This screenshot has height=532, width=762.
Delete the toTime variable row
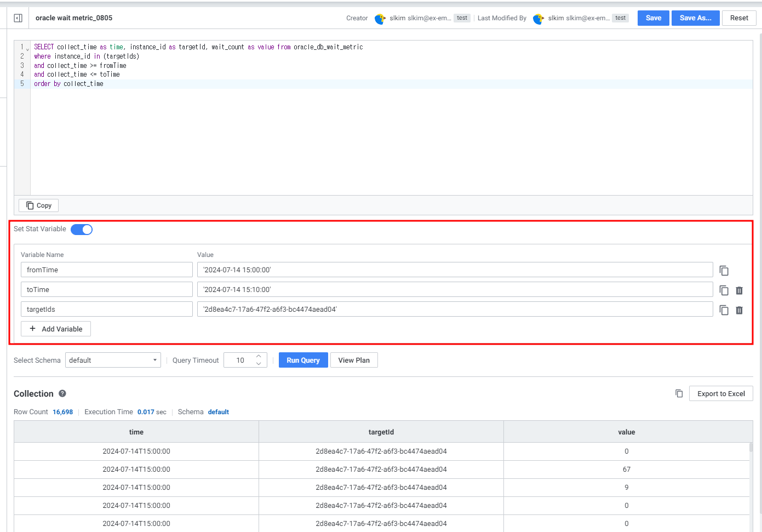coord(739,290)
